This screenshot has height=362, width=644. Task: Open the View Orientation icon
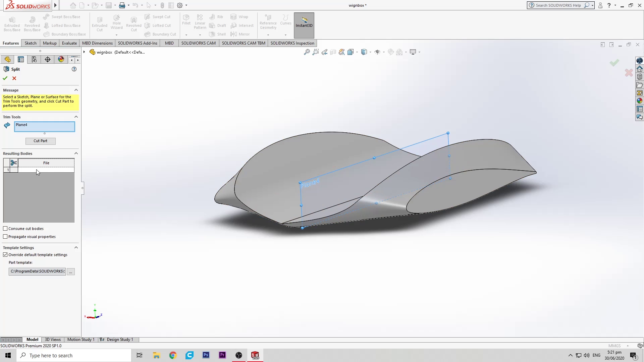[x=351, y=52]
